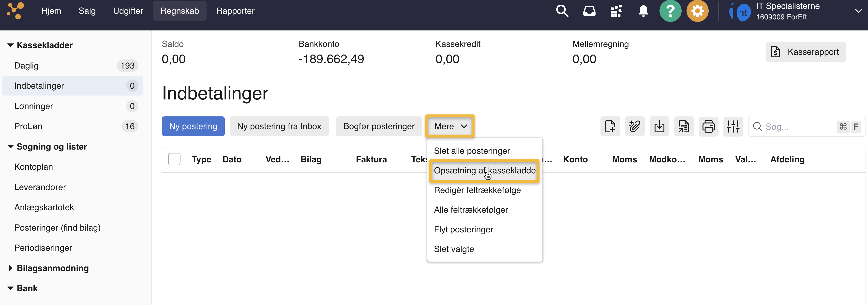Open the Inbox tray icon
Image resolution: width=868 pixels, height=305 pixels.
pyautogui.click(x=589, y=11)
